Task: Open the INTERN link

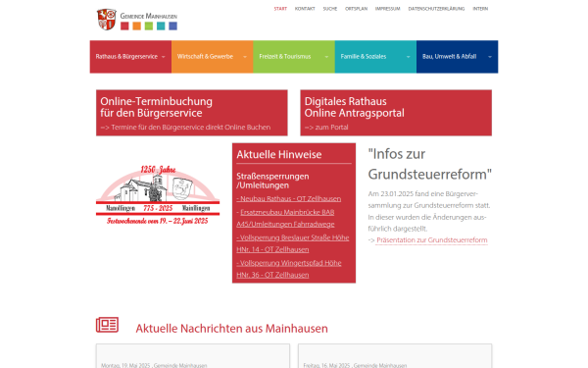Action: (480, 9)
